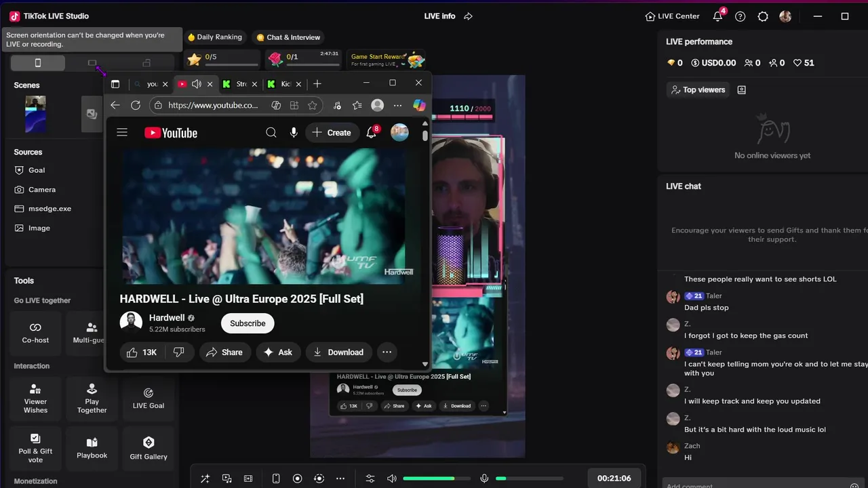Click the Edge address bar URL
The width and height of the screenshot is (868, 488).
tap(213, 105)
